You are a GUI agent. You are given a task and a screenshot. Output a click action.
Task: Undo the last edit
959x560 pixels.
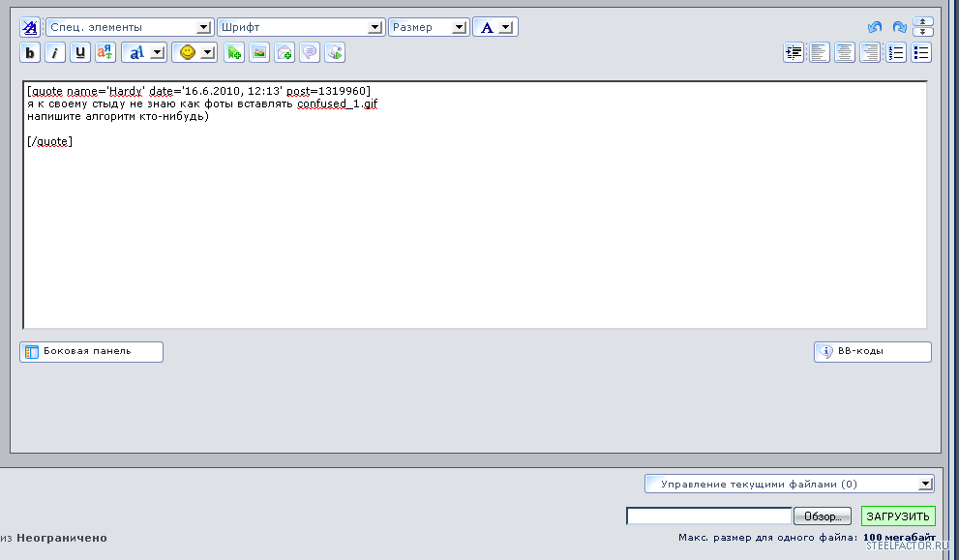[875, 27]
